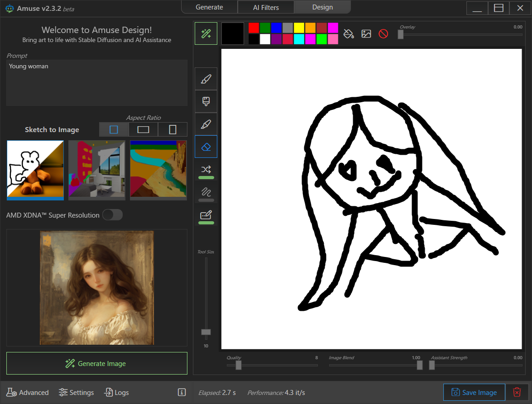This screenshot has width=532, height=404.
Task: Delete image using red trash icon
Action: (x=517, y=392)
